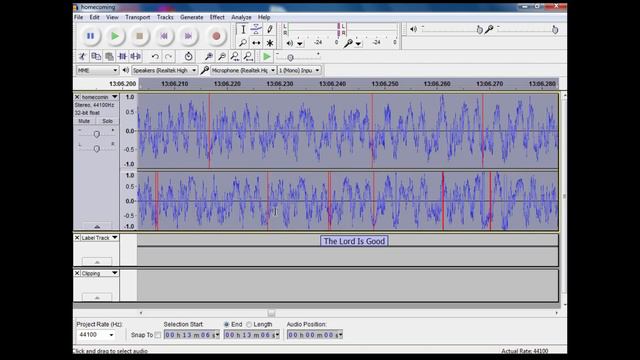Click the 'The Lord Is Good' label
Screen dimensions: 640x360
pyautogui.click(x=354, y=241)
